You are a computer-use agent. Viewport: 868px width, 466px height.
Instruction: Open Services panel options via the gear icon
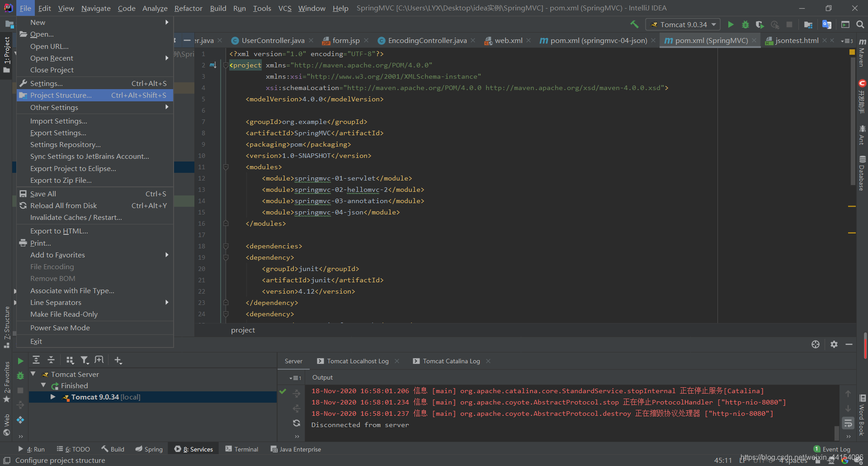click(834, 344)
